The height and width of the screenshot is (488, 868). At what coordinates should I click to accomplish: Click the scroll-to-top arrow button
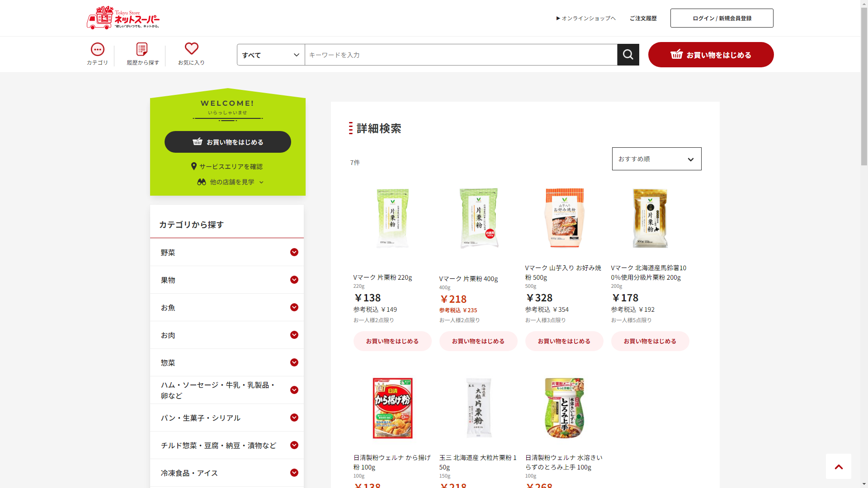839,466
